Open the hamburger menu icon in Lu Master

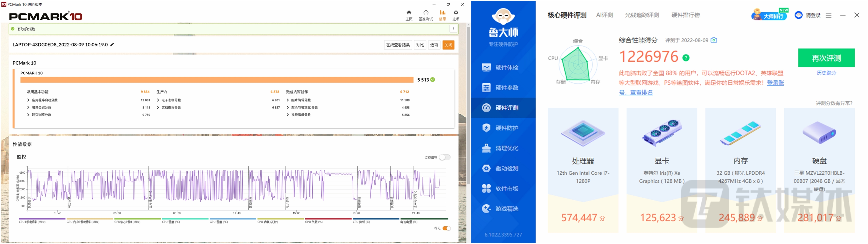(x=828, y=15)
